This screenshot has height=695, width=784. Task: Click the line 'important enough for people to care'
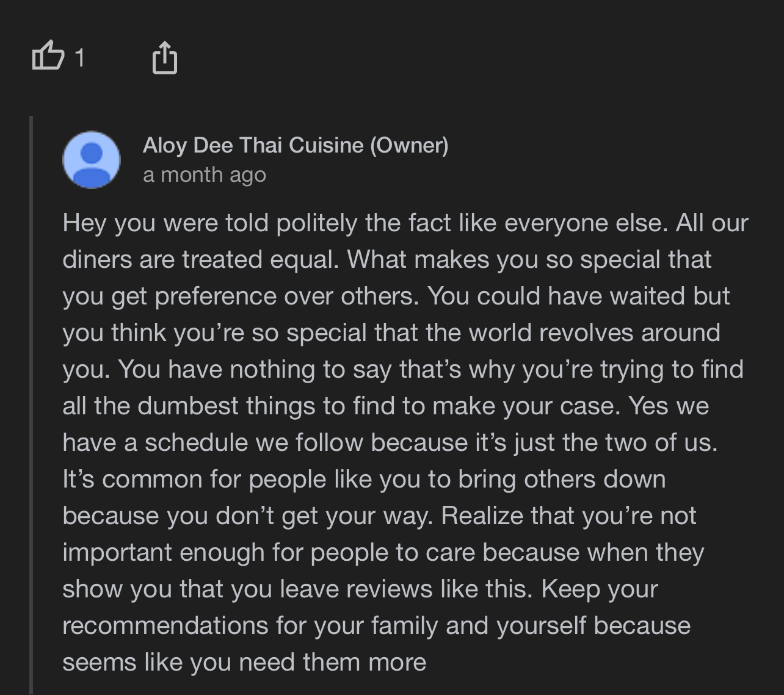(383, 553)
